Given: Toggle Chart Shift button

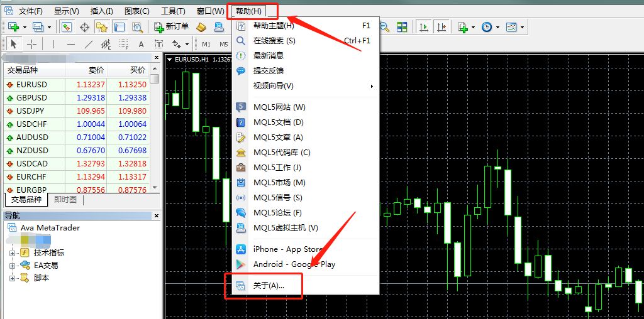Looking at the screenshot, I should (x=441, y=27).
